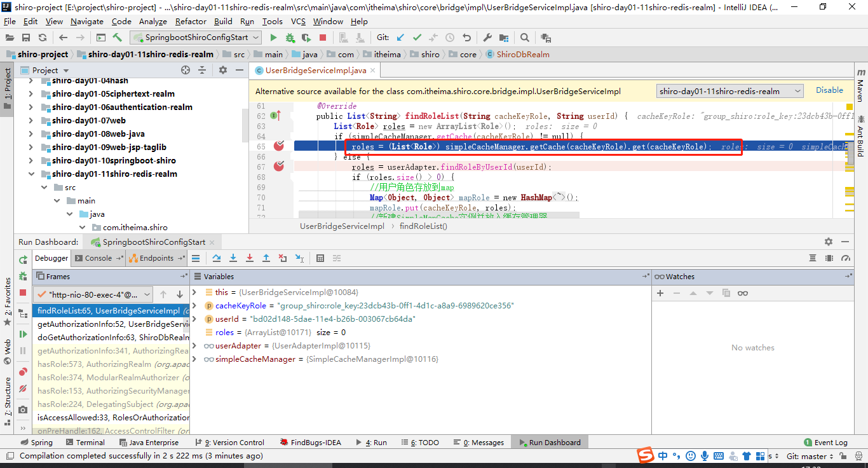
Task: Open the FindBugs-IDEA tool window button
Action: (x=311, y=443)
